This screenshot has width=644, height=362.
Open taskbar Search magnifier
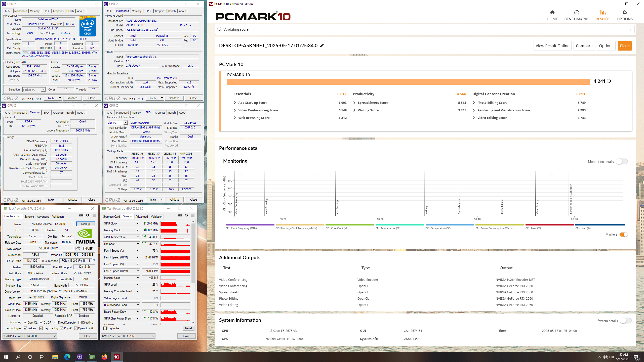18,357
